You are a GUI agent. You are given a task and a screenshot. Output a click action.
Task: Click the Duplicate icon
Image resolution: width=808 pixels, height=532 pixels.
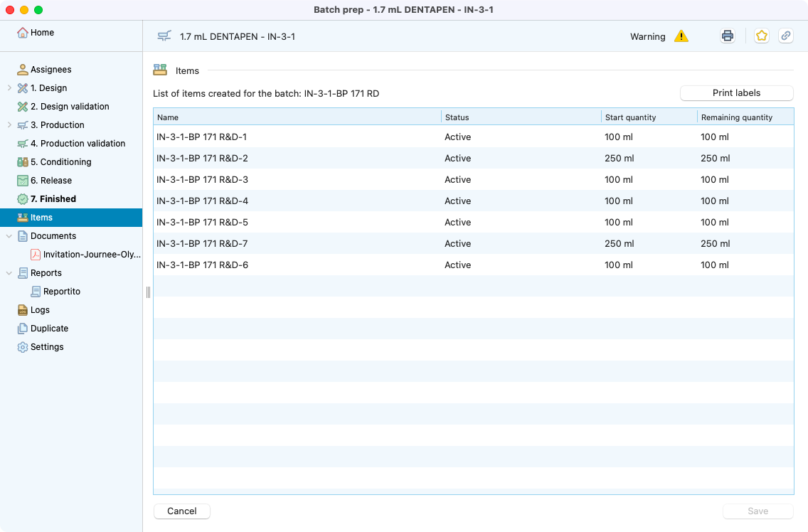(x=22, y=329)
